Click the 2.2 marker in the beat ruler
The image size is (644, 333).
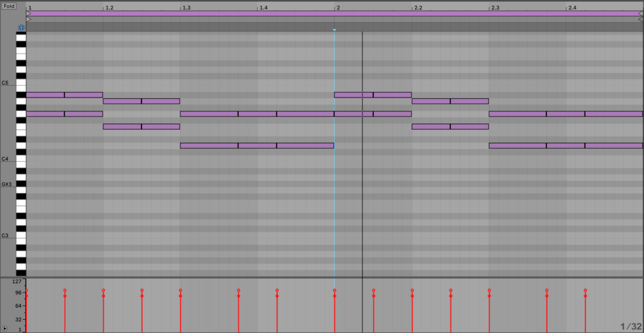click(x=418, y=8)
